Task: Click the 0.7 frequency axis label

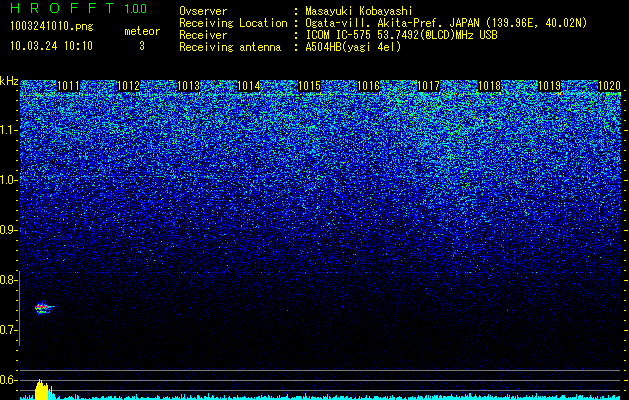Action: pyautogui.click(x=8, y=330)
